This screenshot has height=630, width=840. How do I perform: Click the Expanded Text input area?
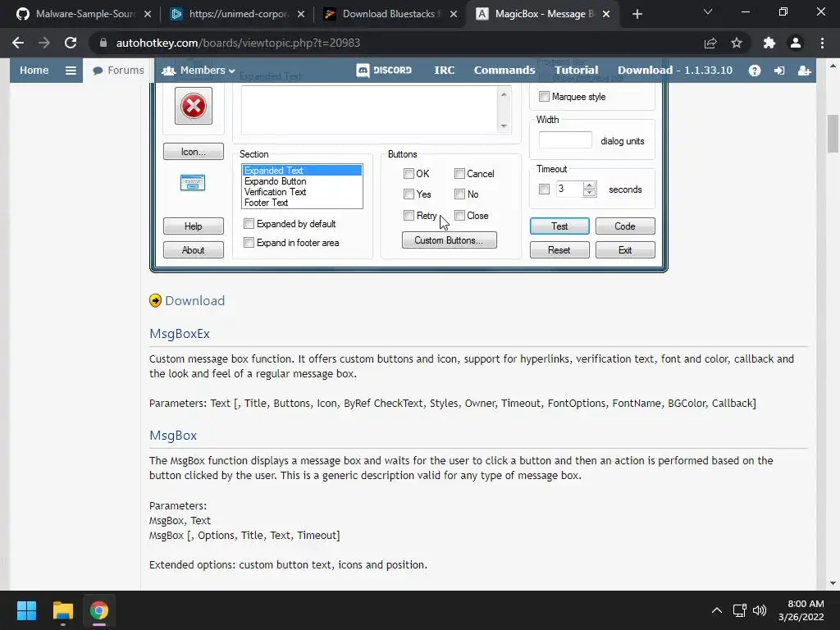pyautogui.click(x=370, y=110)
